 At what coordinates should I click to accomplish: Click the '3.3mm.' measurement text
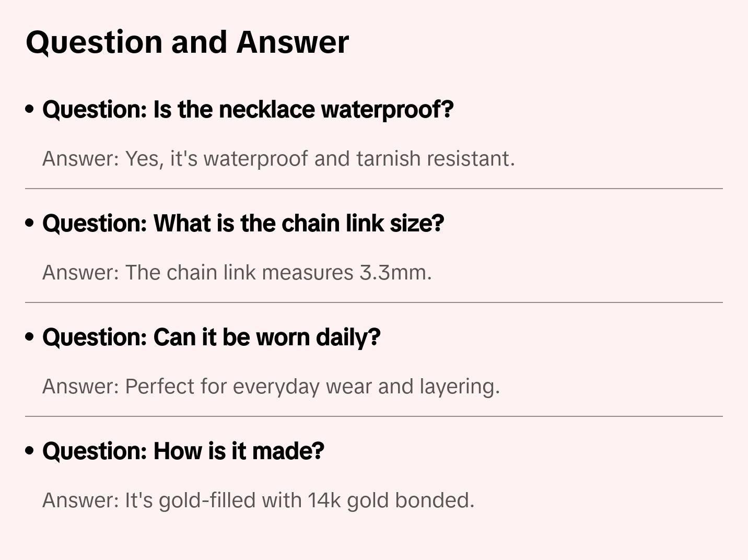click(x=395, y=273)
